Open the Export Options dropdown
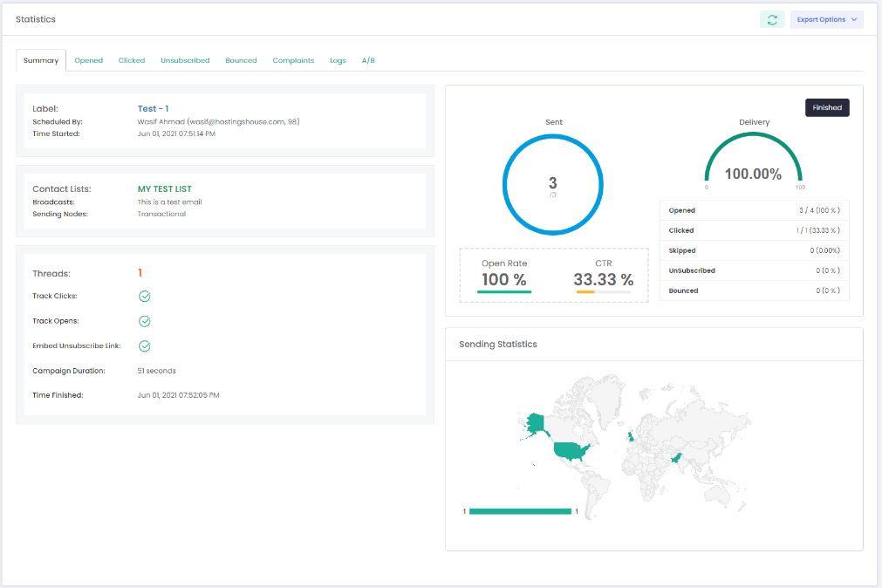Screen dimensions: 882x588 pos(826,20)
